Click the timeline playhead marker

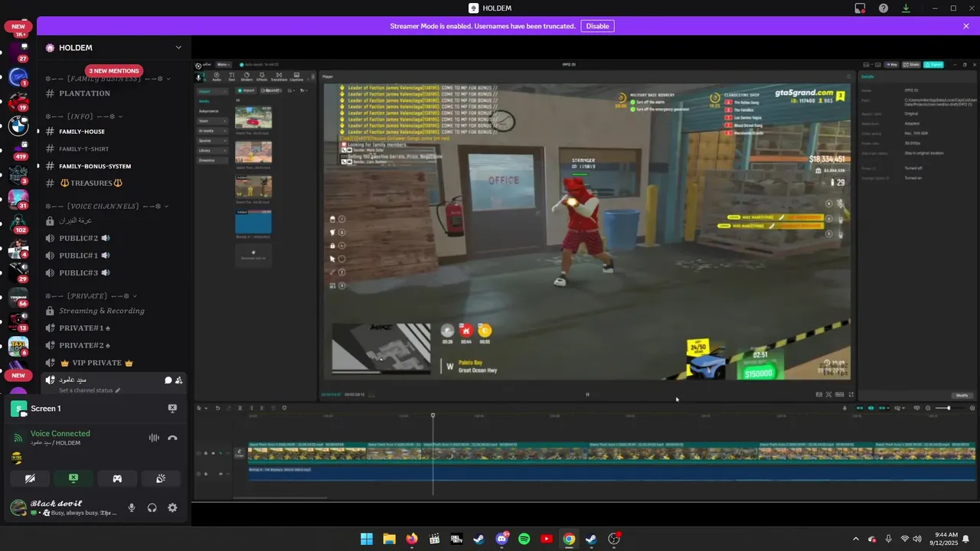433,416
